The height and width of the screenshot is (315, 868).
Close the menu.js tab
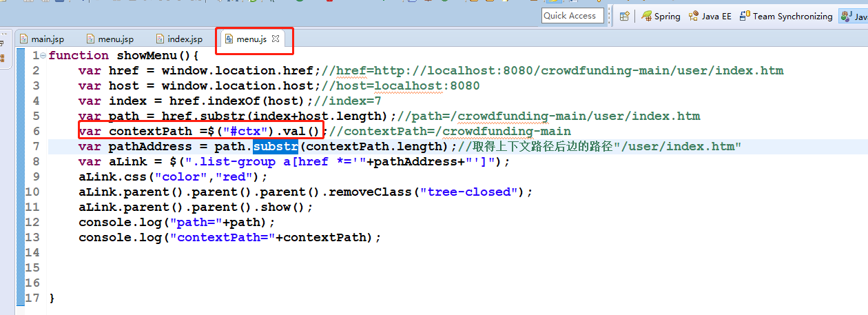[x=276, y=39]
